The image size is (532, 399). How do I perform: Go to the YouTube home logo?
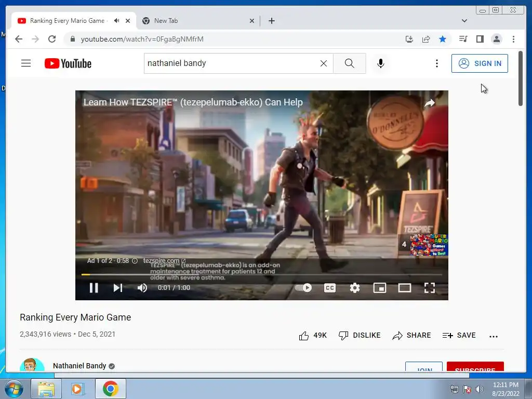pos(68,63)
